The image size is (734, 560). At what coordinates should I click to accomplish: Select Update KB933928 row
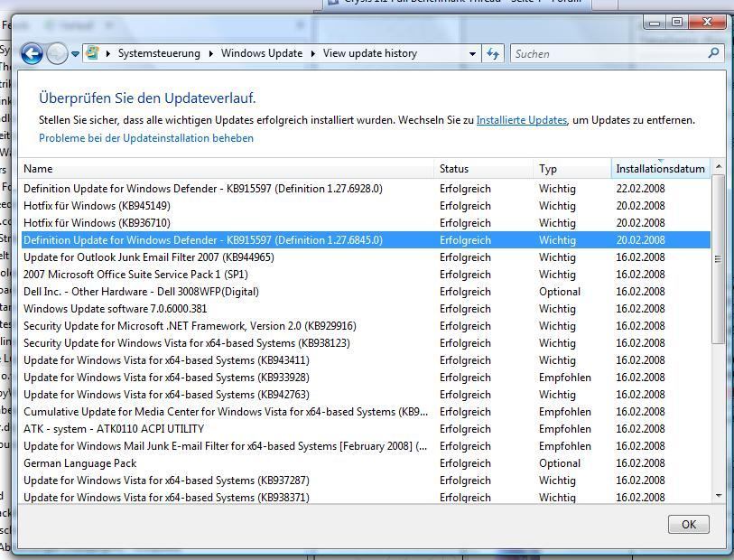point(366,378)
